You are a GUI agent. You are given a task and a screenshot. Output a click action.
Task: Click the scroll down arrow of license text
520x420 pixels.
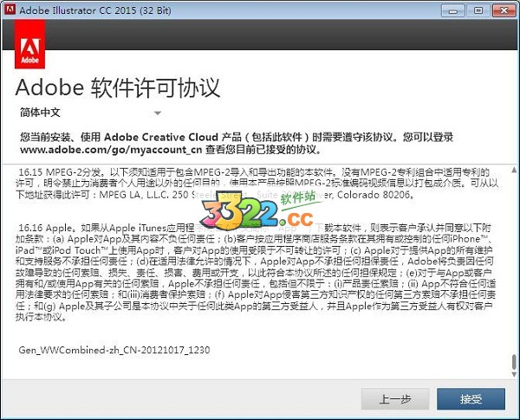point(514,374)
